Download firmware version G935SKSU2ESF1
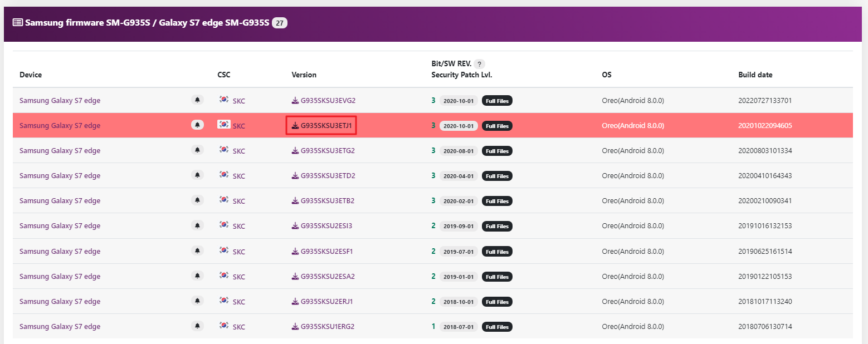The height and width of the screenshot is (344, 868). pos(323,252)
